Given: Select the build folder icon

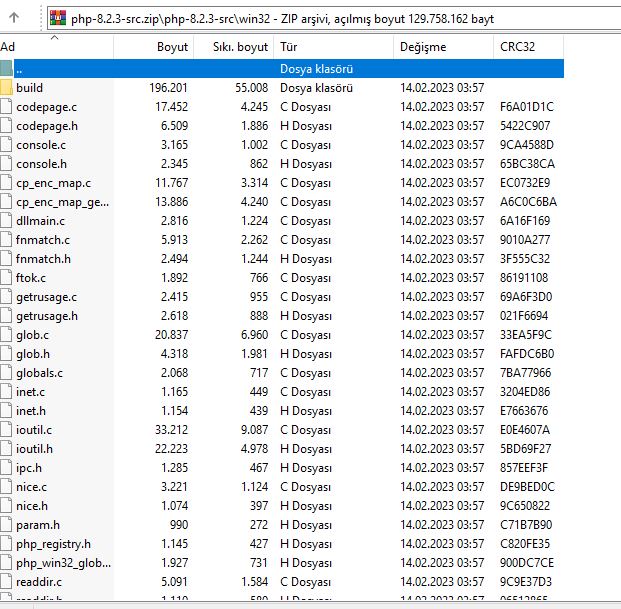Looking at the screenshot, I should point(6,88).
